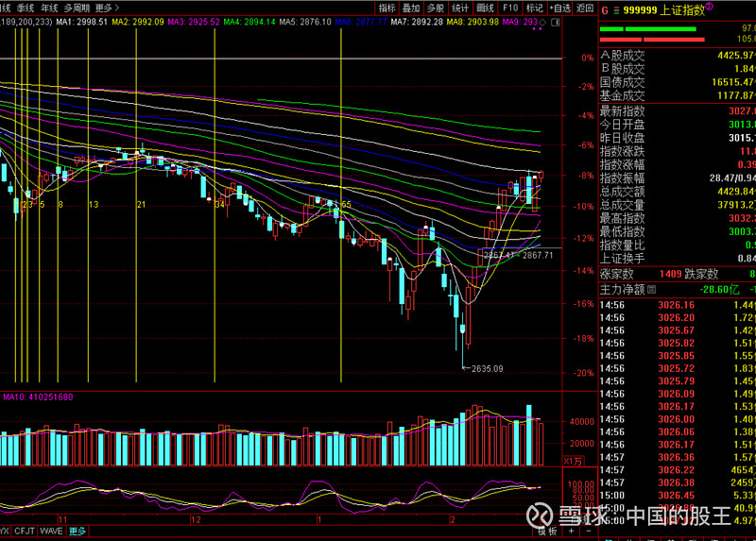Select the tick row priced 3026.20
This screenshot has height=541, width=756.
coord(678,317)
